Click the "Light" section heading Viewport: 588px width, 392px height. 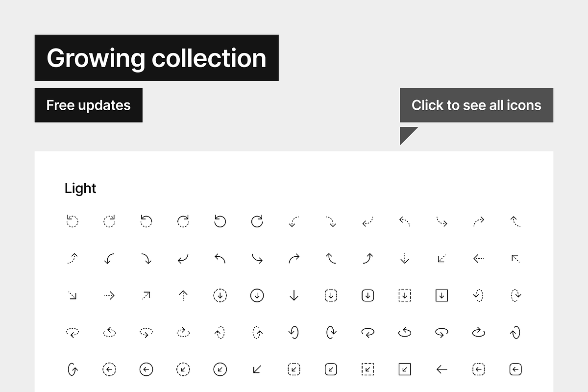pyautogui.click(x=80, y=189)
